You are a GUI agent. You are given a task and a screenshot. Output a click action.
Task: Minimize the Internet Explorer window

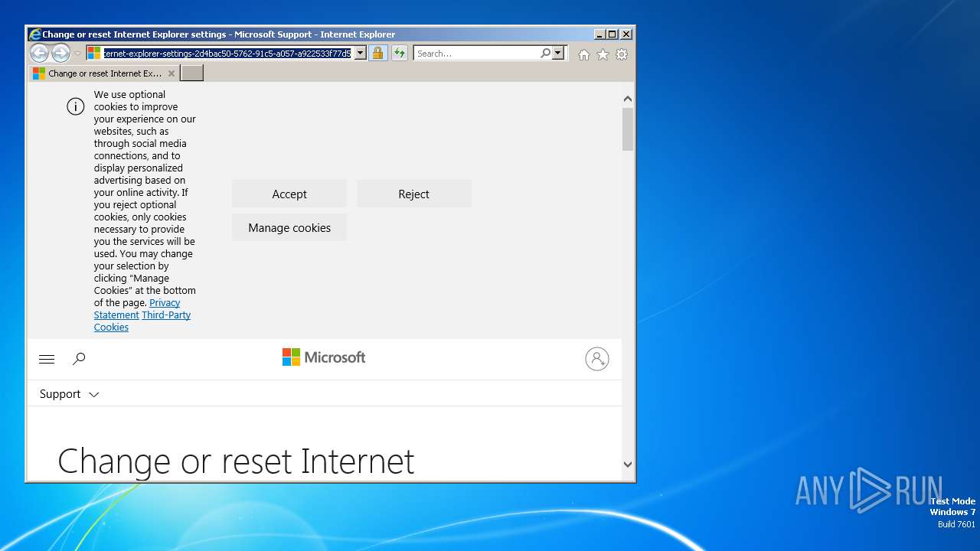point(599,34)
